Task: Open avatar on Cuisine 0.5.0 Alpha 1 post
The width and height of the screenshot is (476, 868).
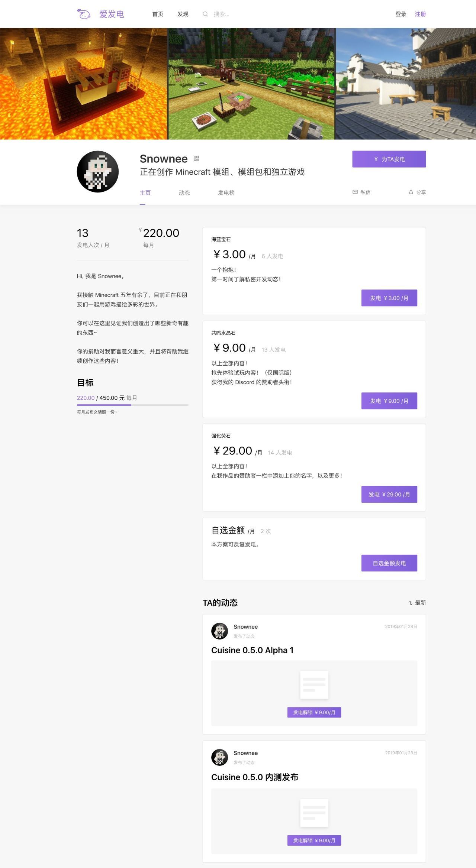Action: 219,631
